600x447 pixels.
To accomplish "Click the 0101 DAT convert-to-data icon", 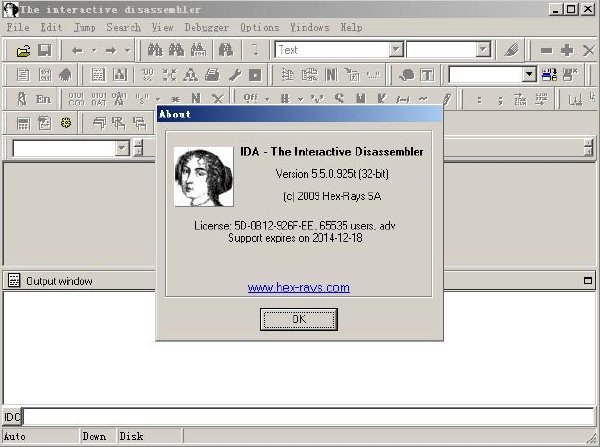I will click(x=99, y=99).
